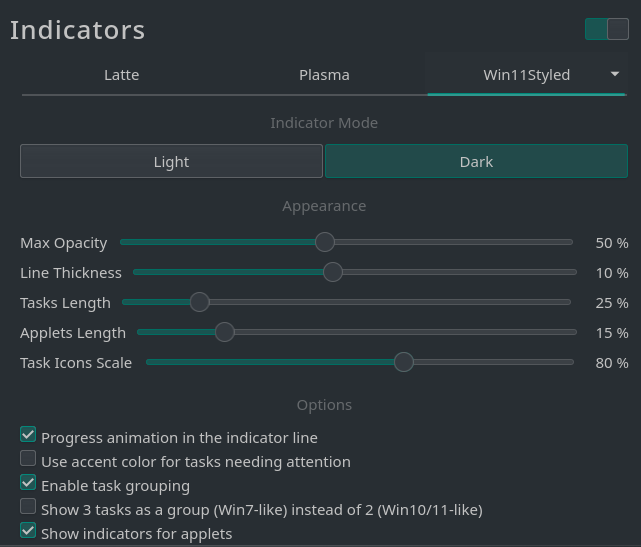Uncheck Show indicators for applets
The width and height of the screenshot is (641, 547).
click(28, 530)
